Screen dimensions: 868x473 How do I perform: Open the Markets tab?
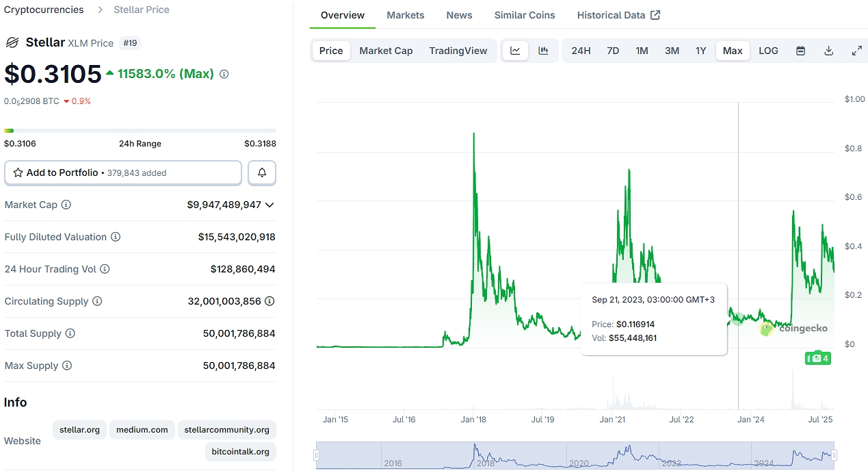pos(405,15)
